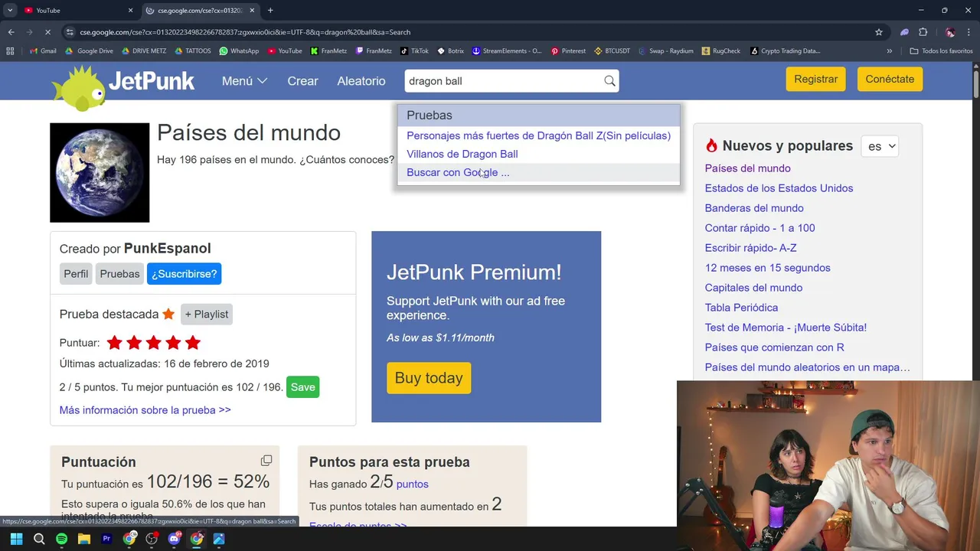
Task: Add quiz using '+ Playlist' button
Action: (206, 315)
